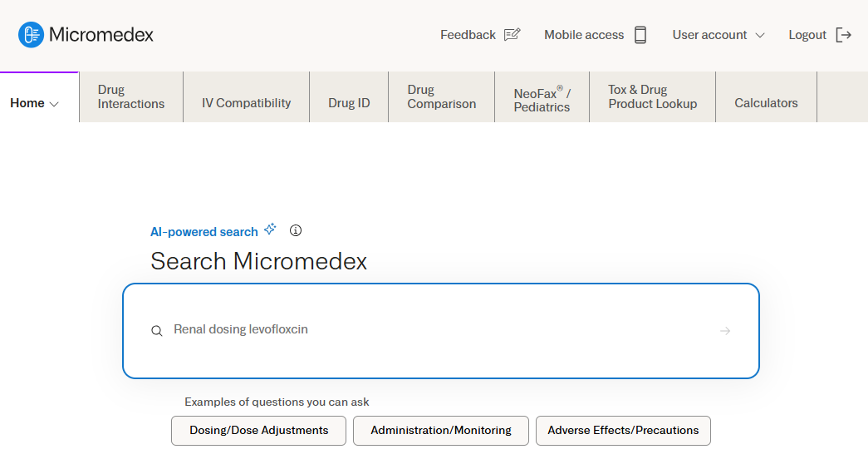The image size is (868, 459).
Task: Tap the Mobile access phone icon
Action: 640,35
